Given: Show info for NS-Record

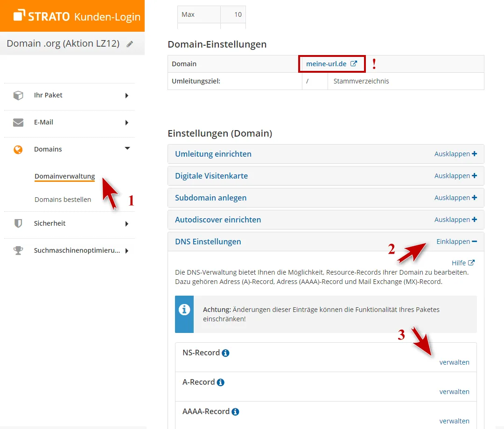Looking at the screenshot, I should (226, 353).
